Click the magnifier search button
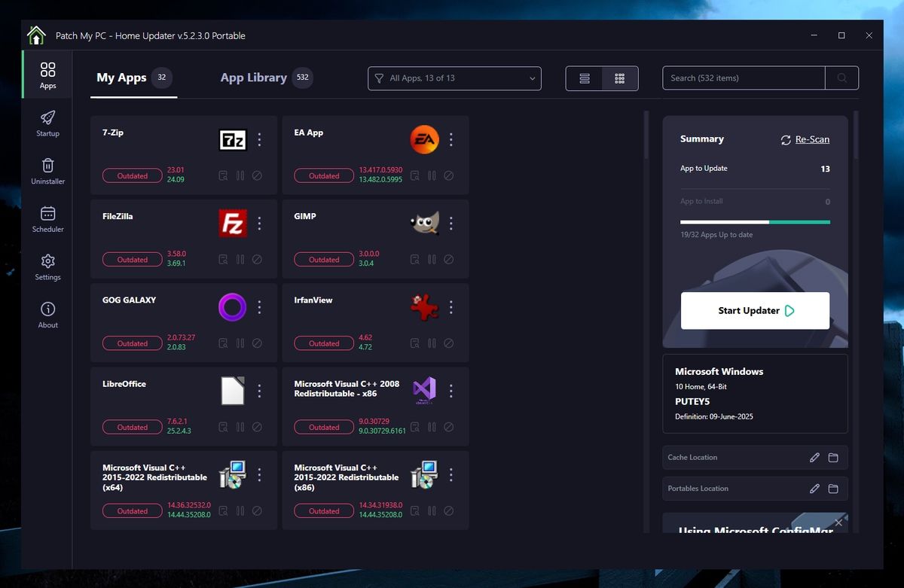Screen dimensions: 904x588 tap(841, 78)
